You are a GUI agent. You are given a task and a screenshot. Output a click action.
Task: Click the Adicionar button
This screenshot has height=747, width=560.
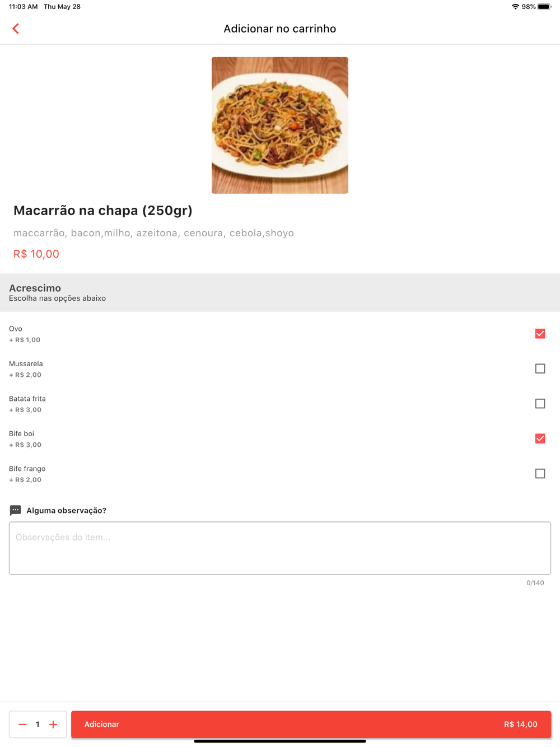[x=311, y=724]
